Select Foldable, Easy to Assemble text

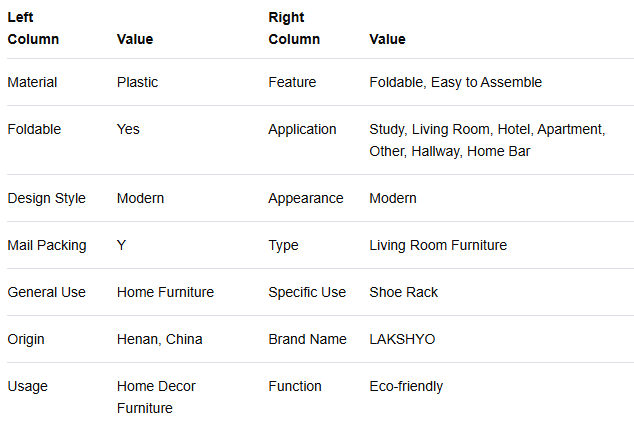455,82
